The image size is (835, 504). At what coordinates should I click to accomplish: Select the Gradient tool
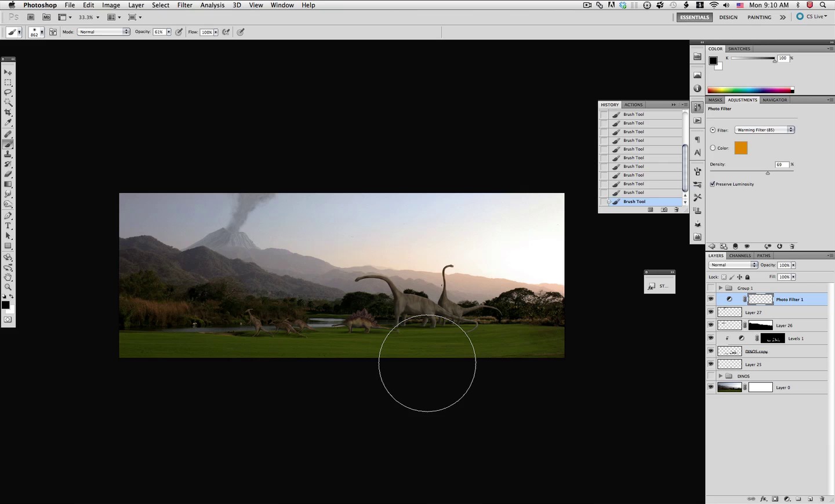pos(8,184)
